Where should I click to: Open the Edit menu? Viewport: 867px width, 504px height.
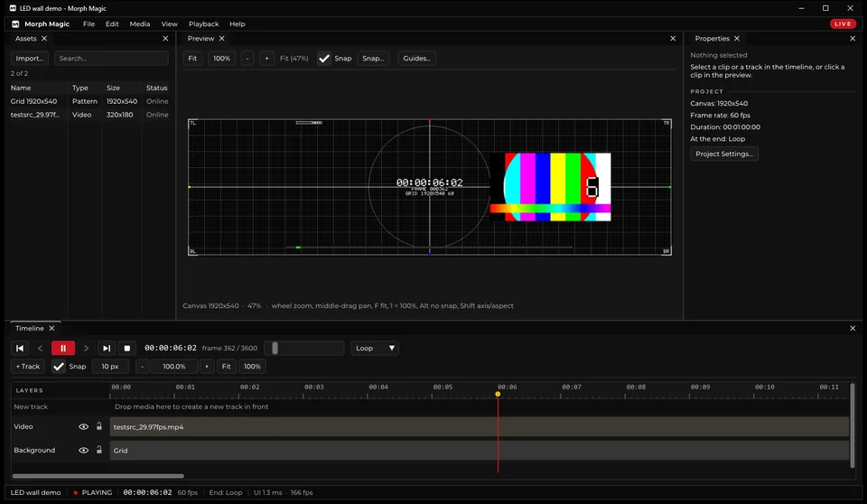112,23
